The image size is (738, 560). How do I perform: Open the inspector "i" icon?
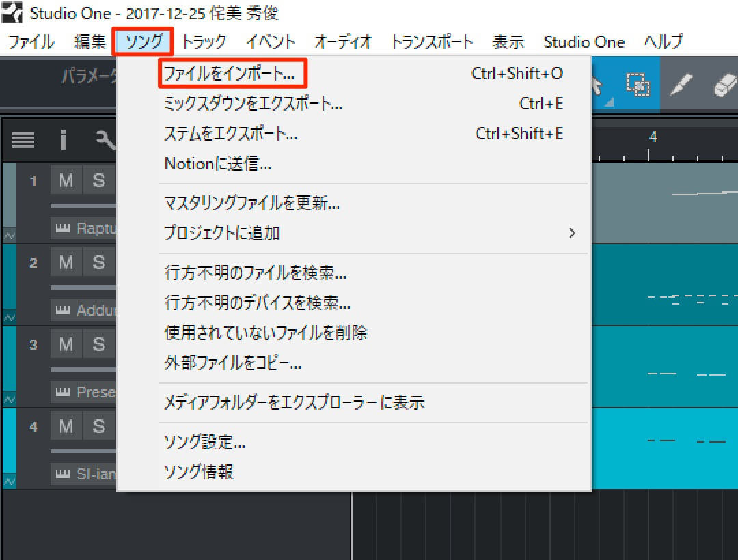tap(63, 139)
